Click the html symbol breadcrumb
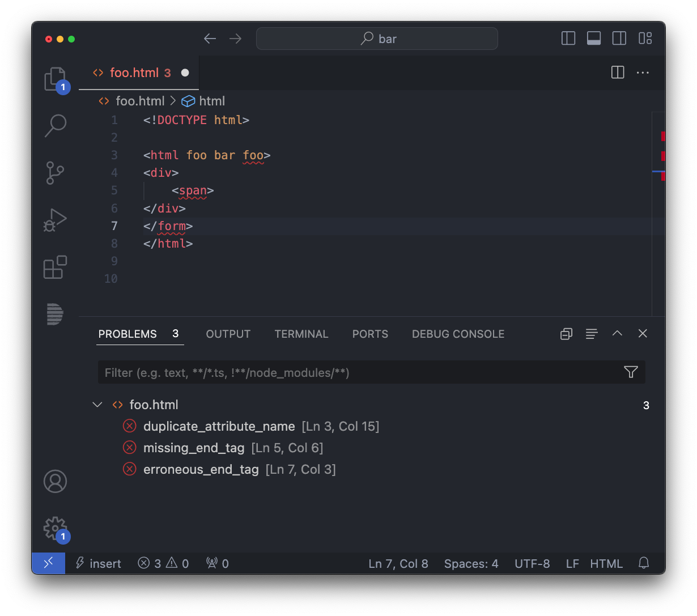 [203, 101]
